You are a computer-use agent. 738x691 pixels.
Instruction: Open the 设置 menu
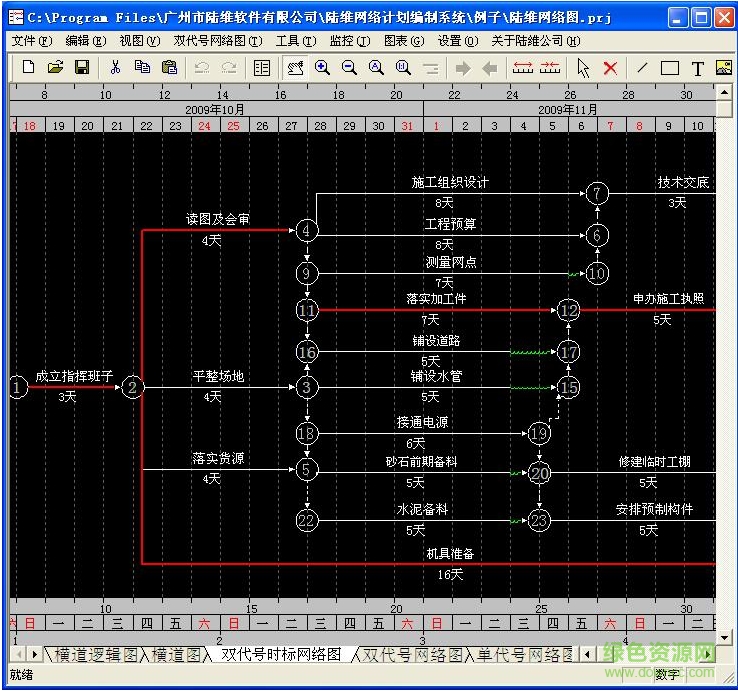(449, 41)
